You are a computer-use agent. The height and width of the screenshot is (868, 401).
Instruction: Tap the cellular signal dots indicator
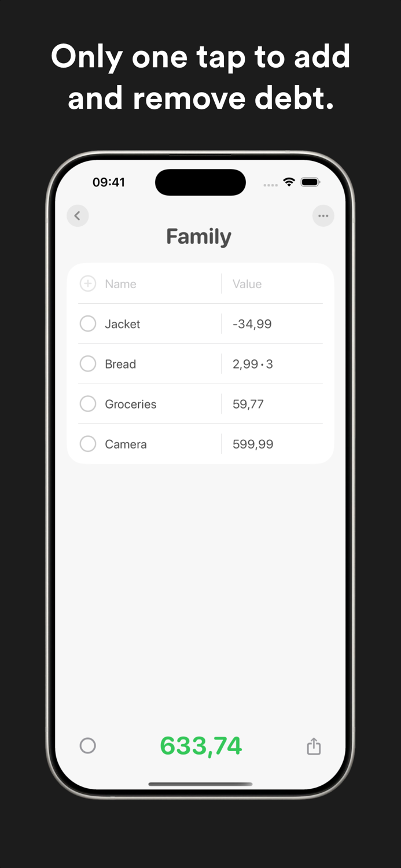[x=270, y=183]
